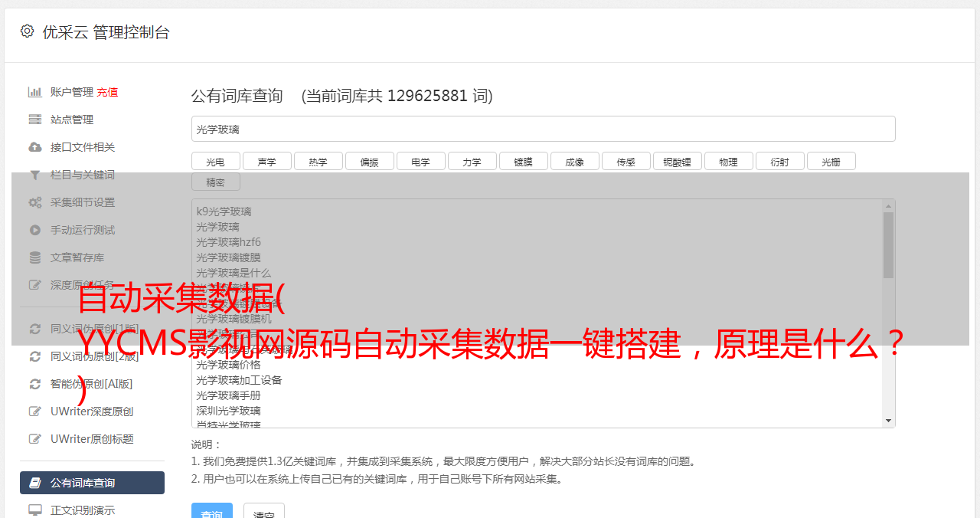Select the 偏振 tag button

370,161
